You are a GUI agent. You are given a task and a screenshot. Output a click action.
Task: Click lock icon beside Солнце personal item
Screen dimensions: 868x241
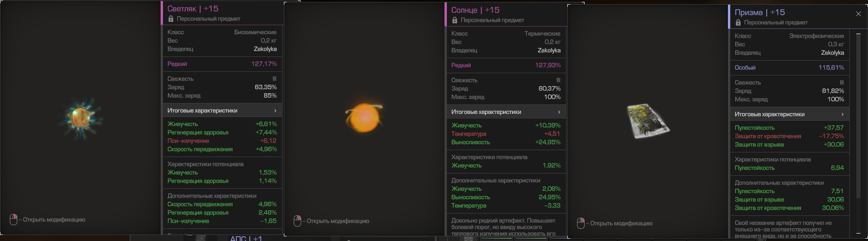tap(455, 20)
